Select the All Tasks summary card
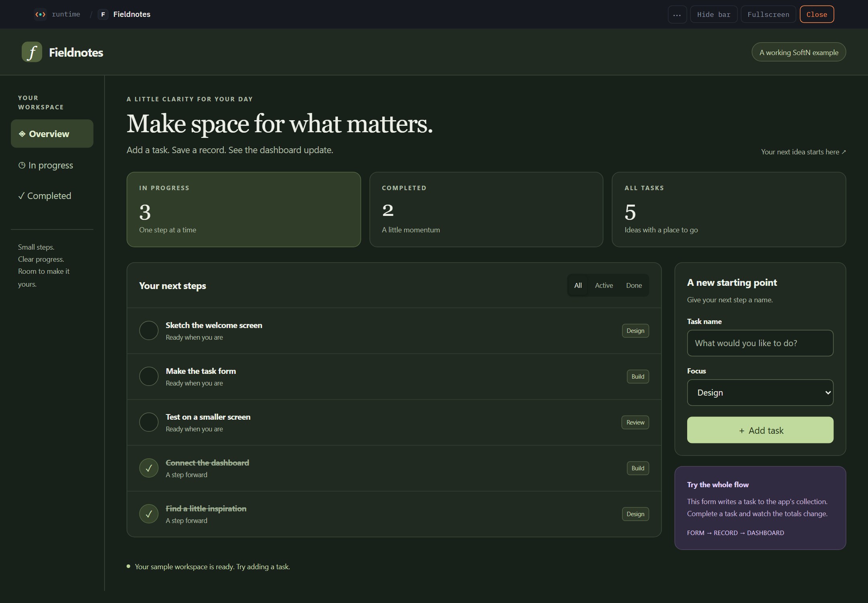 [729, 209]
